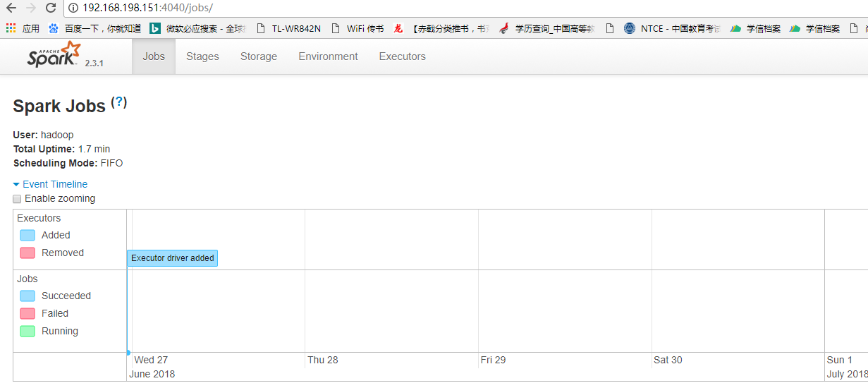
Task: Open the TL-WR842N bookmark
Action: pyautogui.click(x=288, y=29)
